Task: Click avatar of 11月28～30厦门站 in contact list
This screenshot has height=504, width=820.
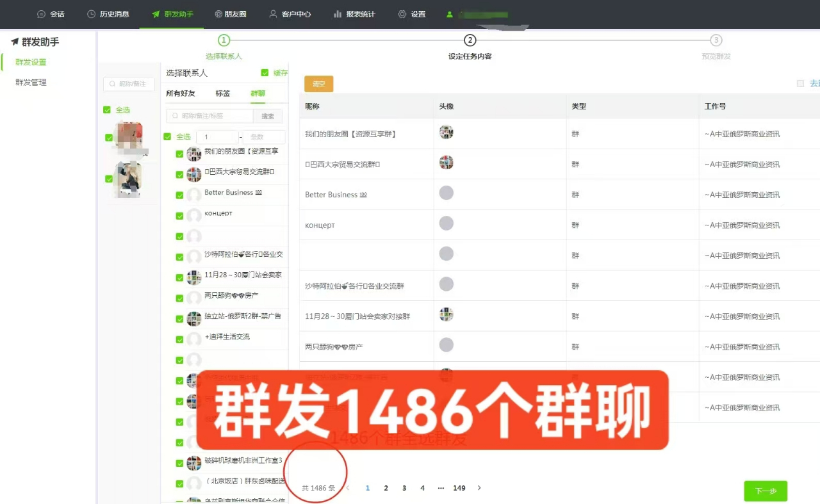Action: [x=194, y=277]
